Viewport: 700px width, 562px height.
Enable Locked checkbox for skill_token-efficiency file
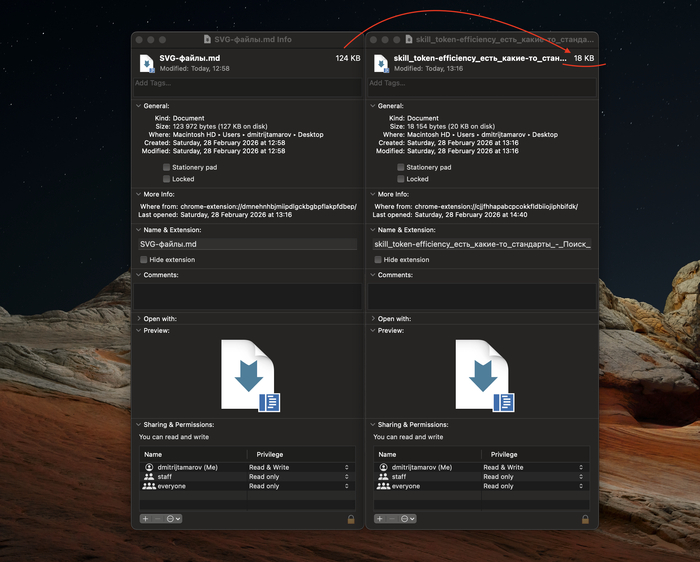[x=401, y=179]
